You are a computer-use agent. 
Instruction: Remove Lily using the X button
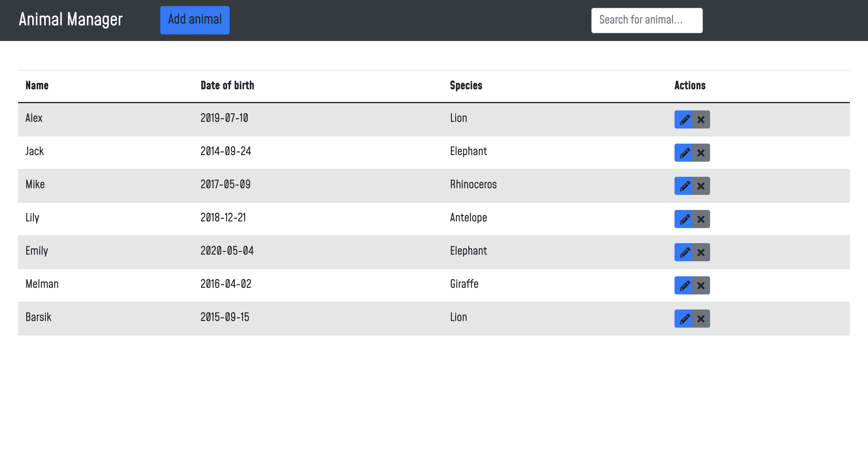pyautogui.click(x=701, y=219)
